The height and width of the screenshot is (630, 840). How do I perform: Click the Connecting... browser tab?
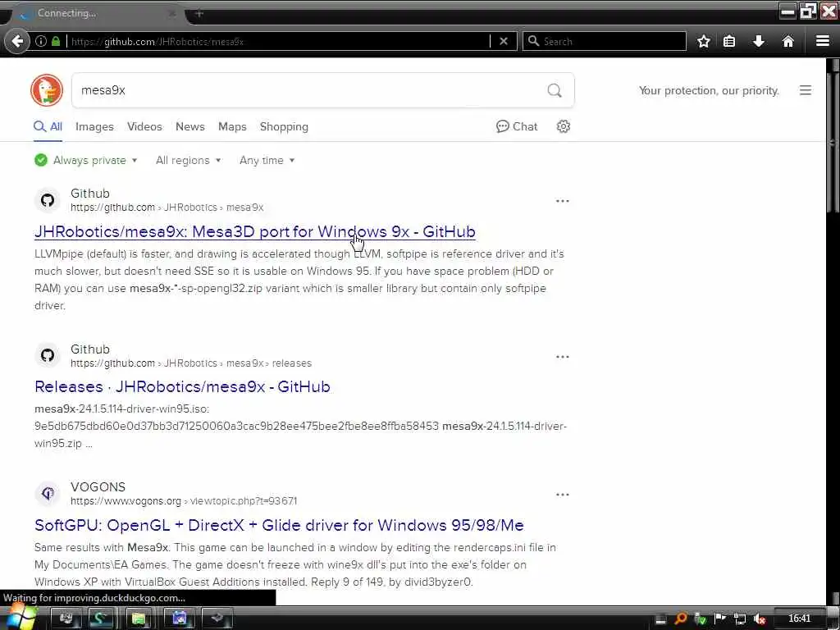[x=97, y=13]
